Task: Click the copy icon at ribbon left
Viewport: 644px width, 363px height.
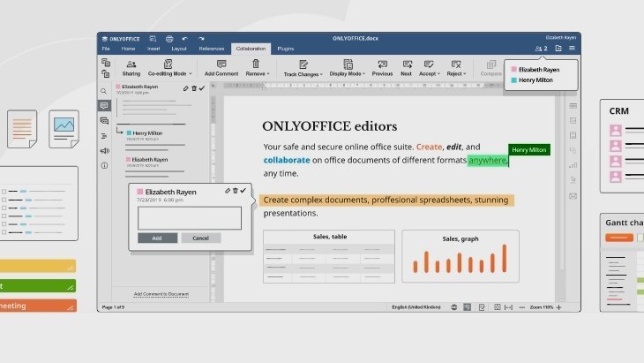Action: pos(106,63)
